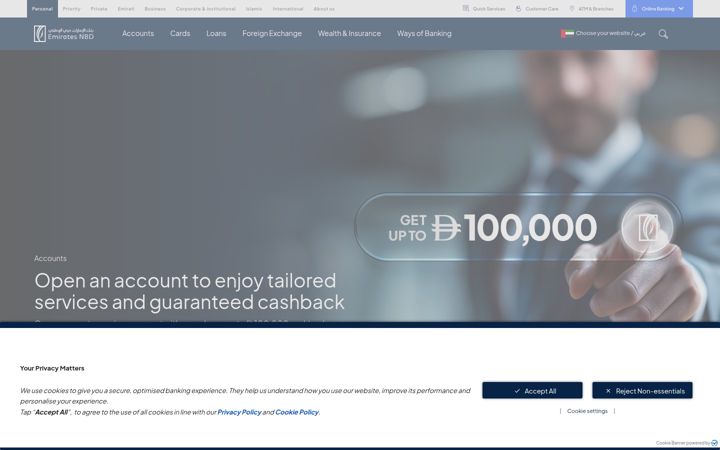The image size is (720, 450).
Task: Open the Ways of Banking menu
Action: 424,34
